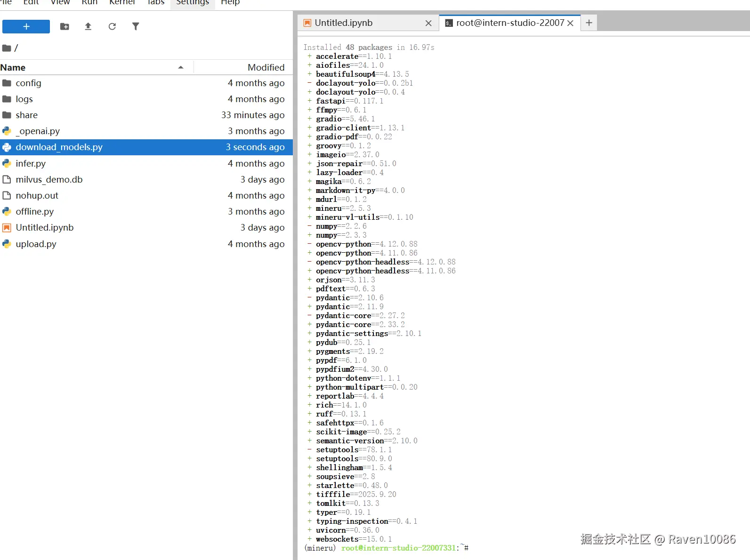Click the file icon beside nohup.out
Screen dimensions: 750x560
coord(7,195)
